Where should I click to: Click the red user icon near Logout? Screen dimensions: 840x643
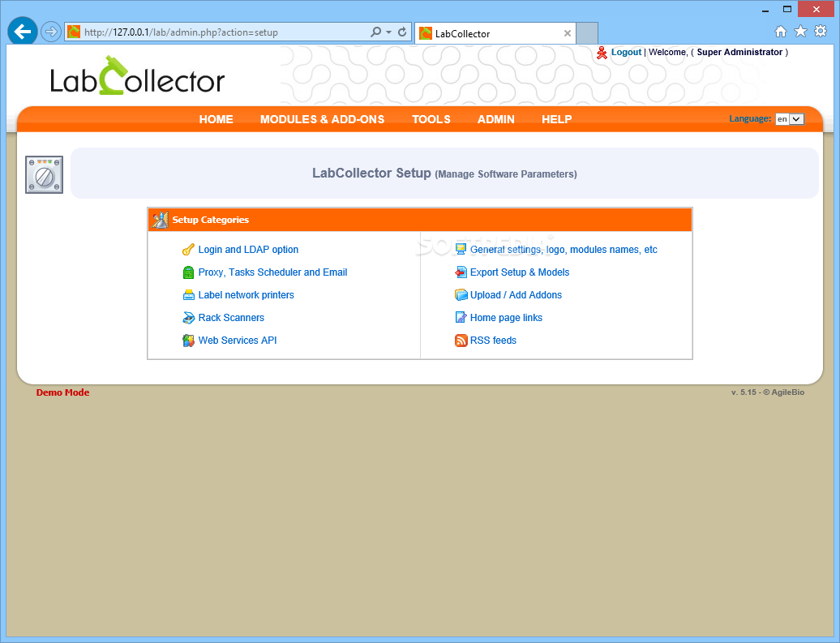pyautogui.click(x=602, y=53)
